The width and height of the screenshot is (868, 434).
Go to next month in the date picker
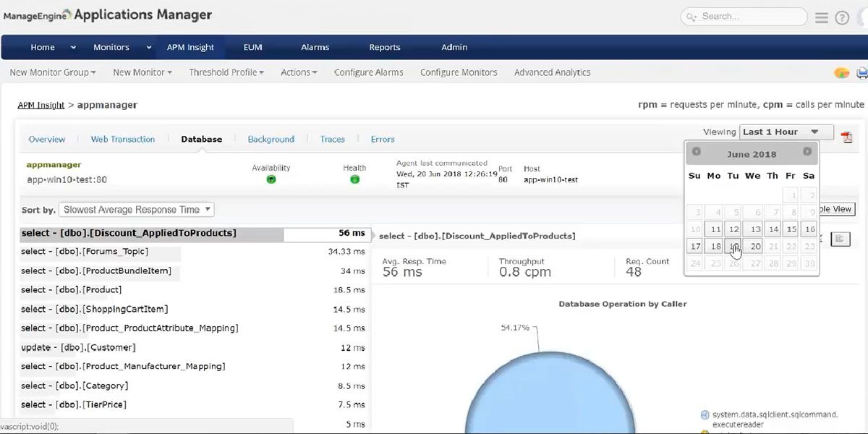809,152
